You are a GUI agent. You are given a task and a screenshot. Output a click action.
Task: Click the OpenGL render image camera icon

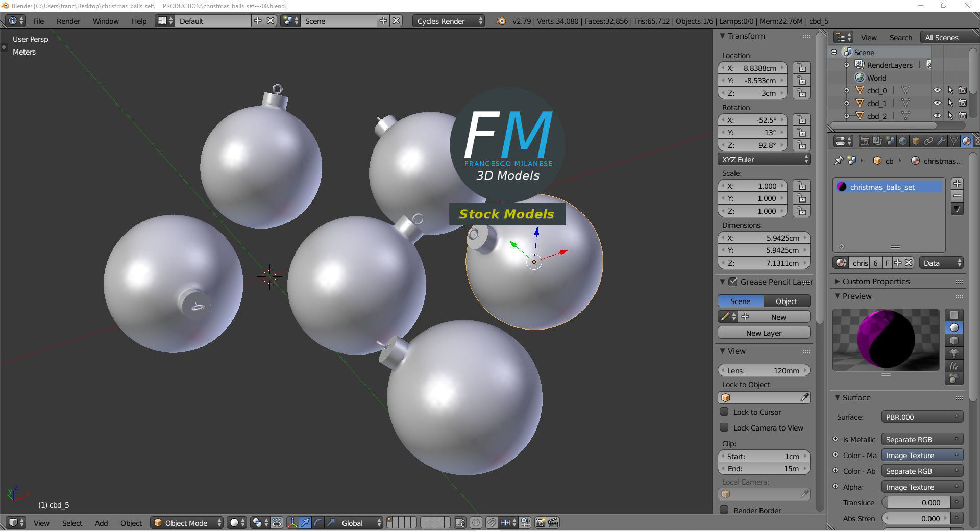click(x=541, y=523)
